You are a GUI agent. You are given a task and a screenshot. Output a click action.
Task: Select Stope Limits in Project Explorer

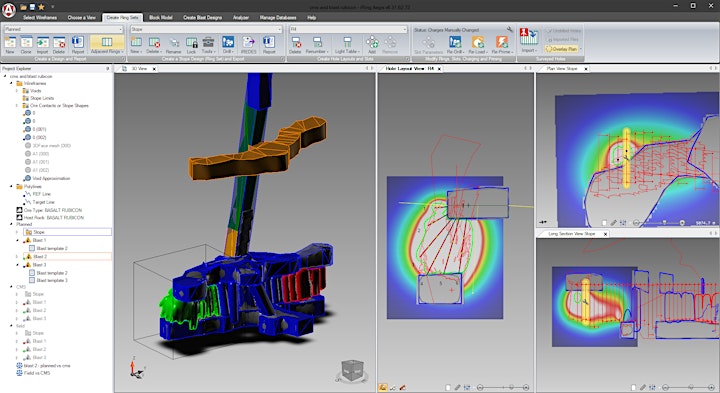[x=42, y=98]
